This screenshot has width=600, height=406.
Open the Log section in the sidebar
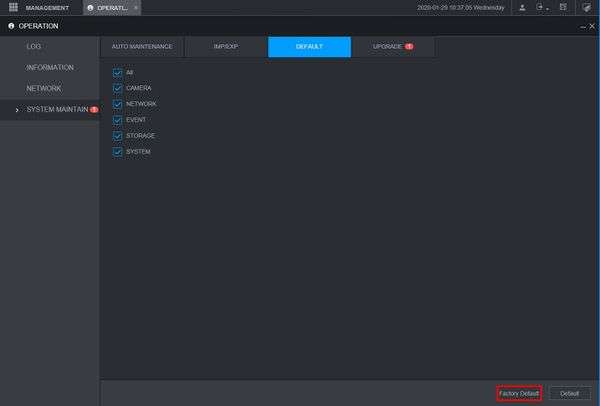(50, 46)
